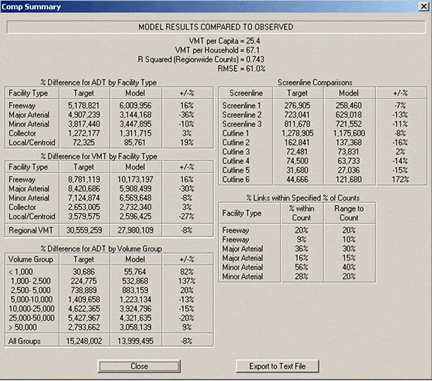Click Cutline 6 model value 121,680
This screenshot has width=432, height=381.
pos(349,180)
